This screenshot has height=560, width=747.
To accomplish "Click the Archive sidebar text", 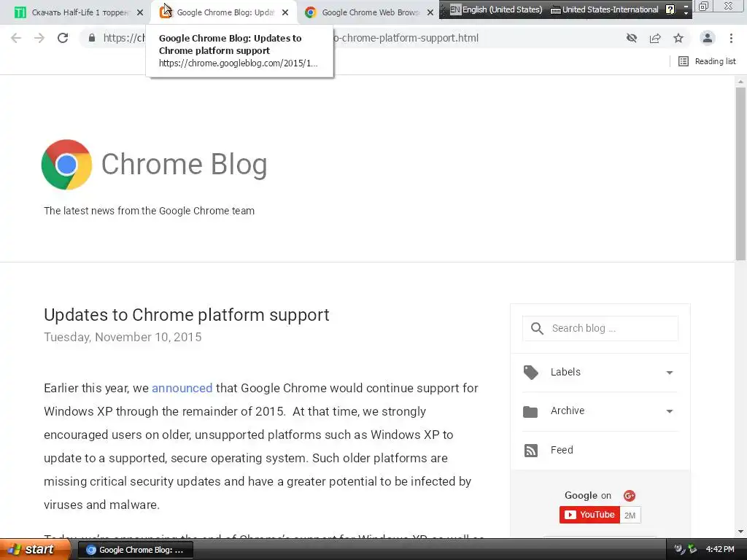I will pyautogui.click(x=568, y=411).
